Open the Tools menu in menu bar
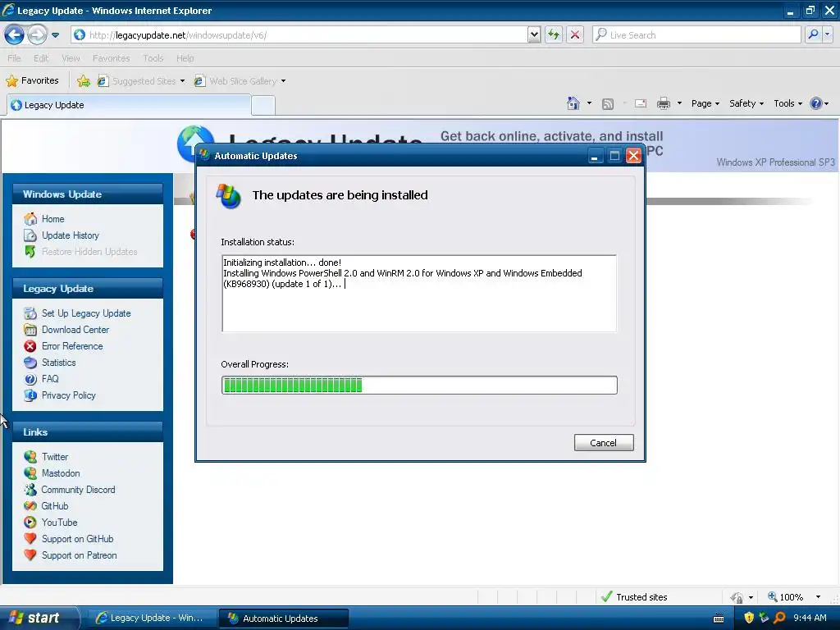 pos(153,58)
